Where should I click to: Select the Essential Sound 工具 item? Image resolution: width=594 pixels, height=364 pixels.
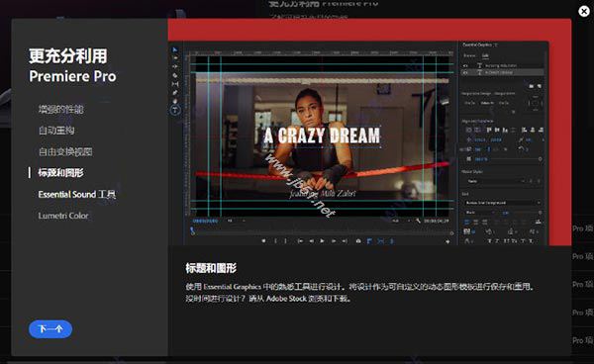point(77,195)
